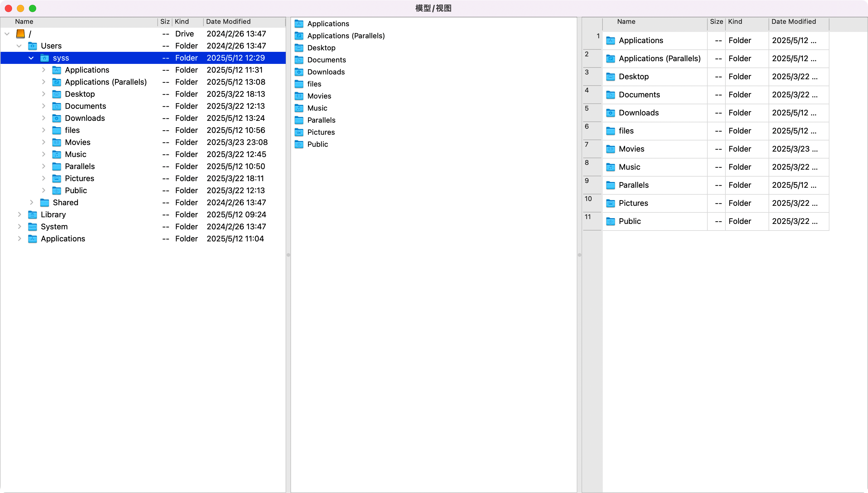Select files name cell in table

point(655,131)
